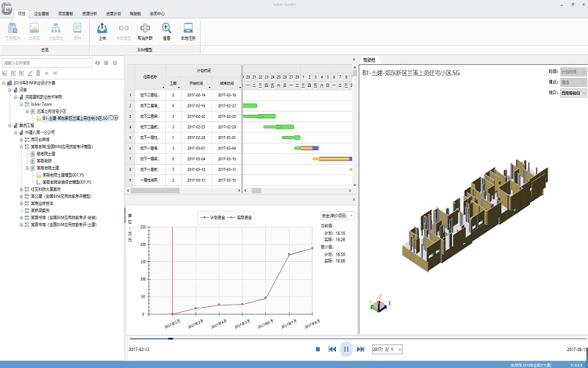This screenshot has height=368, width=588.
Task: Collapse the Joker Team tree node
Action: tap(21, 105)
